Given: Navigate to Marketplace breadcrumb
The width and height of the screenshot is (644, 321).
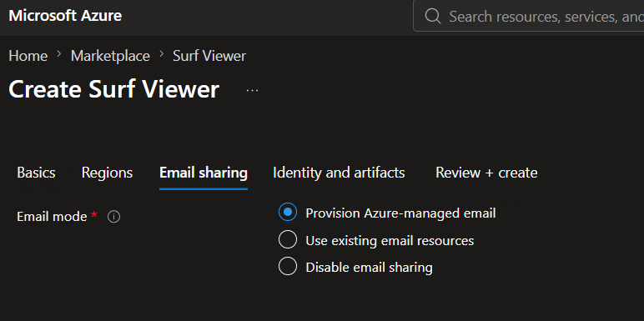Looking at the screenshot, I should 110,56.
